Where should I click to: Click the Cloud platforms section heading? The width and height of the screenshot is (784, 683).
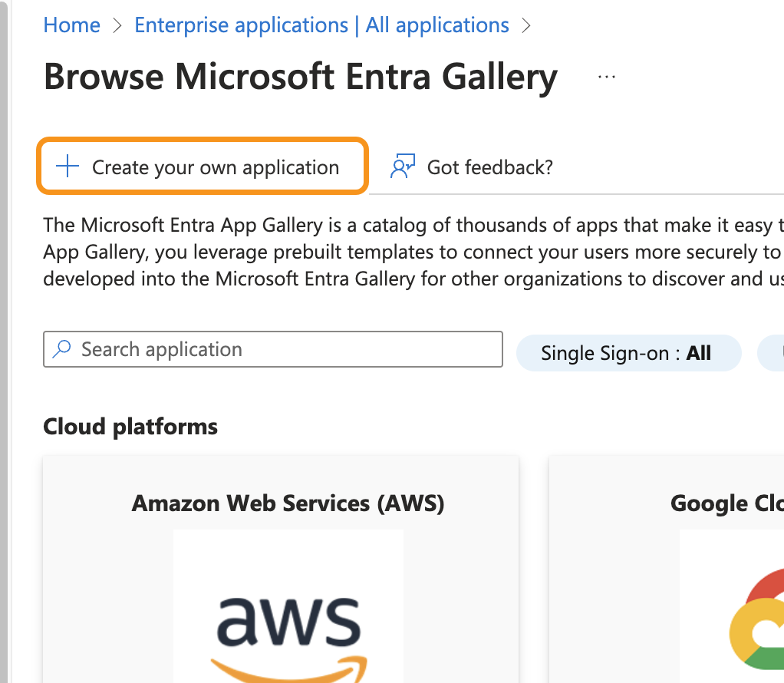tap(130, 427)
